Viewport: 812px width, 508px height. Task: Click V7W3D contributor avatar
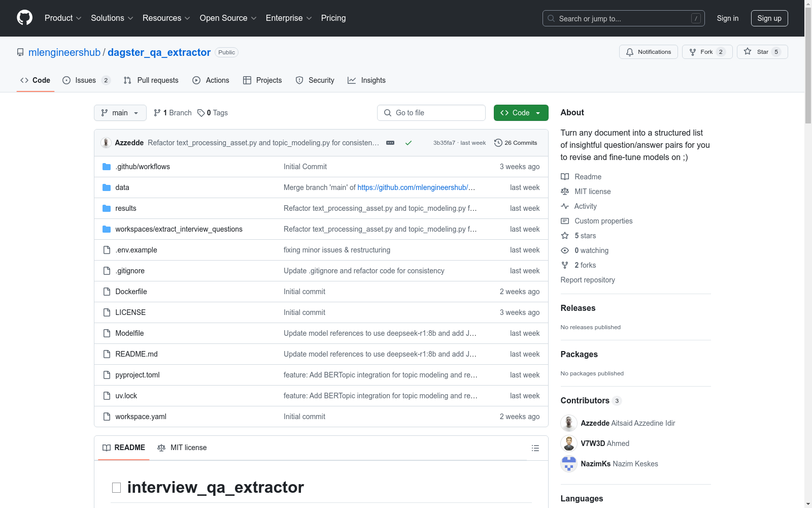coord(569,443)
